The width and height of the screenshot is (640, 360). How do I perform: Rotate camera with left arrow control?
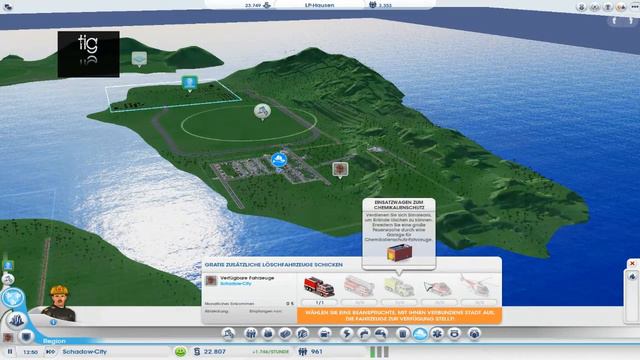point(614,20)
